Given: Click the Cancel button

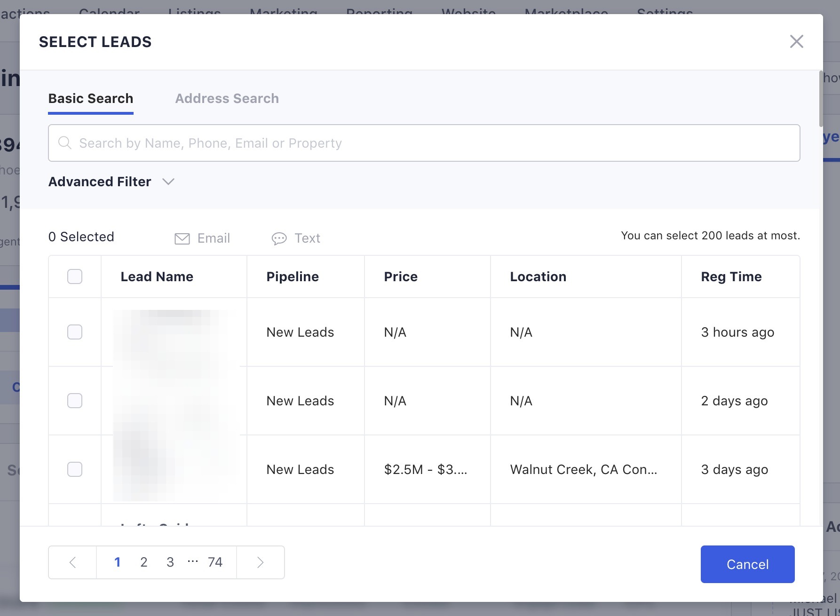Looking at the screenshot, I should coord(747,564).
